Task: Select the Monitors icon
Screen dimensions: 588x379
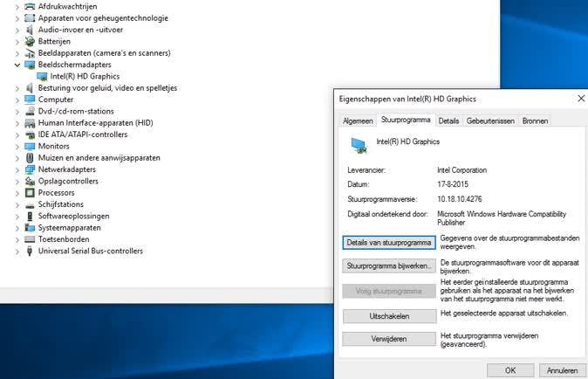Action: 30,146
